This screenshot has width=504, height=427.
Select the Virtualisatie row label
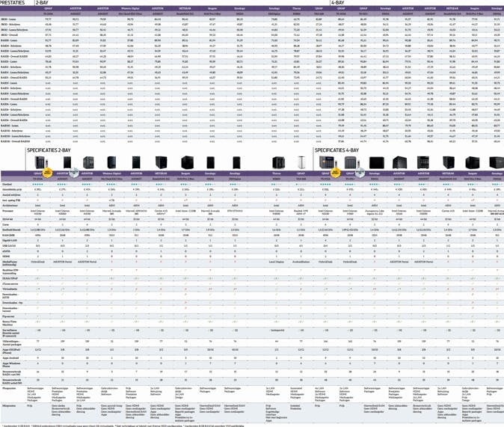click(10, 289)
